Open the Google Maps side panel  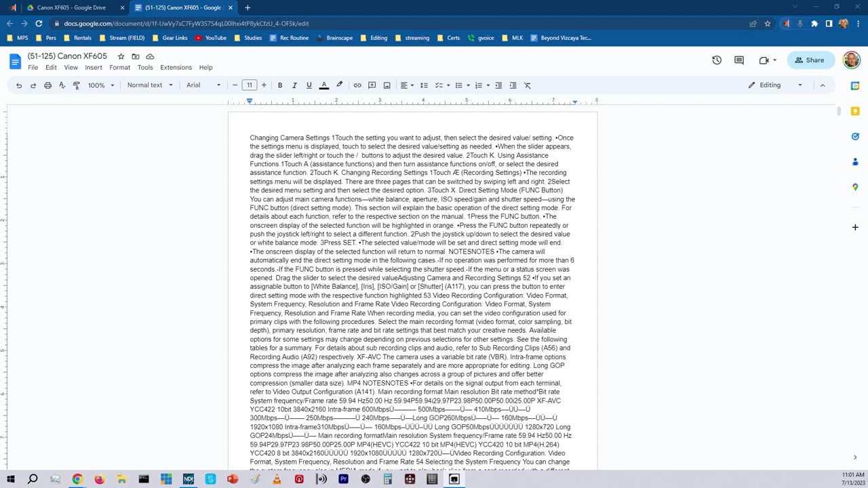(855, 187)
